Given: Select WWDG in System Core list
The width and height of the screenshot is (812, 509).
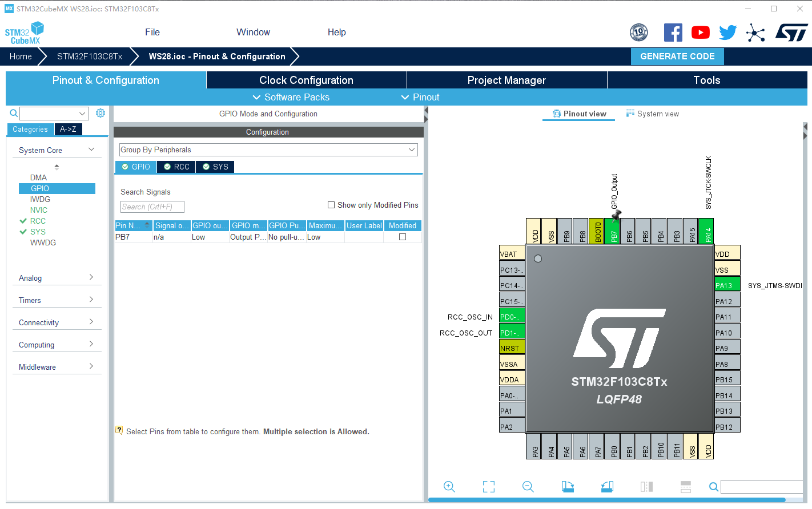Looking at the screenshot, I should click(43, 243).
